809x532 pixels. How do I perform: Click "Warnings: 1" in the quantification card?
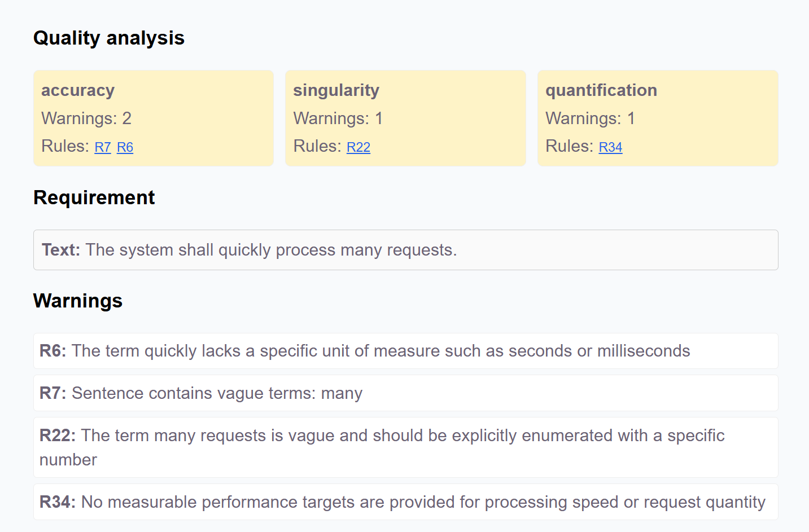tap(590, 118)
